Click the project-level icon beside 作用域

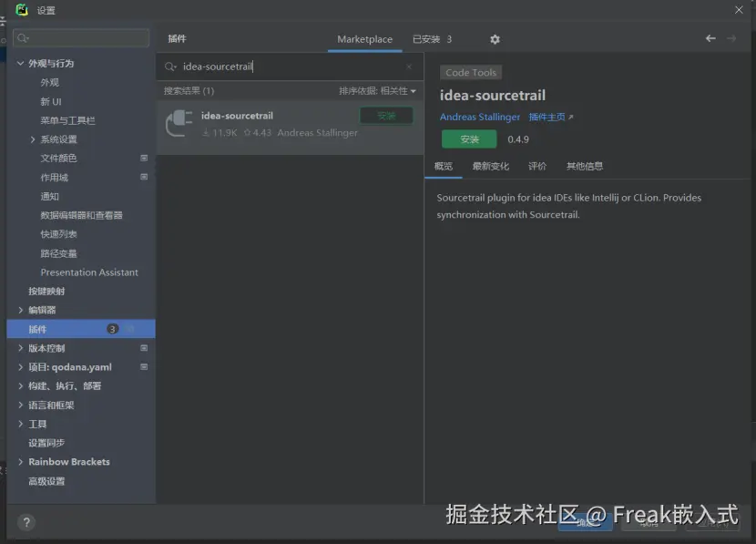(144, 177)
